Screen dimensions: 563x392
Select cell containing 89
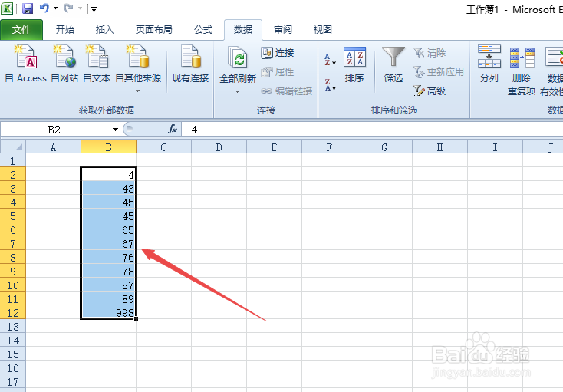coord(108,299)
